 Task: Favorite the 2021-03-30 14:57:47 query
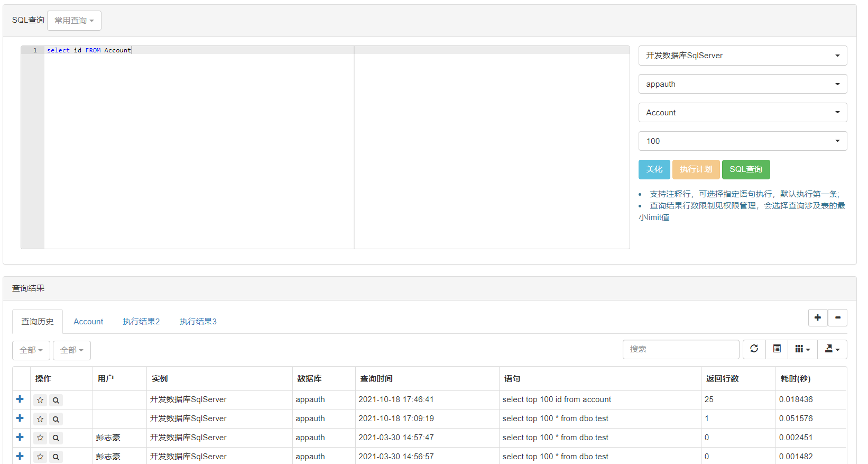(40, 438)
